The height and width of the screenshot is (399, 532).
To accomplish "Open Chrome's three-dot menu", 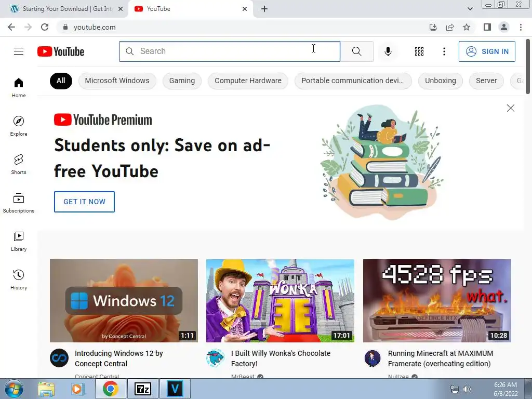I will [521, 27].
